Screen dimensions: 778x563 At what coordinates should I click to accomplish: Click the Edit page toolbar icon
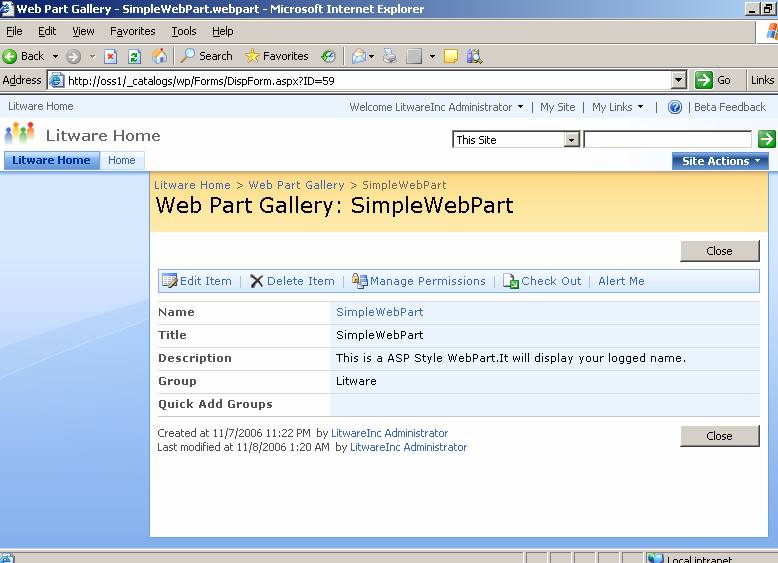[x=414, y=57]
